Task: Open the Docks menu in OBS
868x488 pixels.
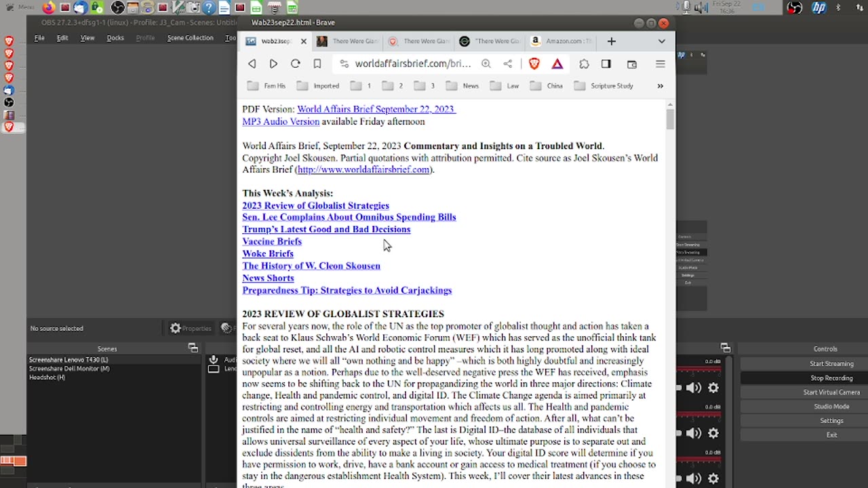Action: (115, 38)
